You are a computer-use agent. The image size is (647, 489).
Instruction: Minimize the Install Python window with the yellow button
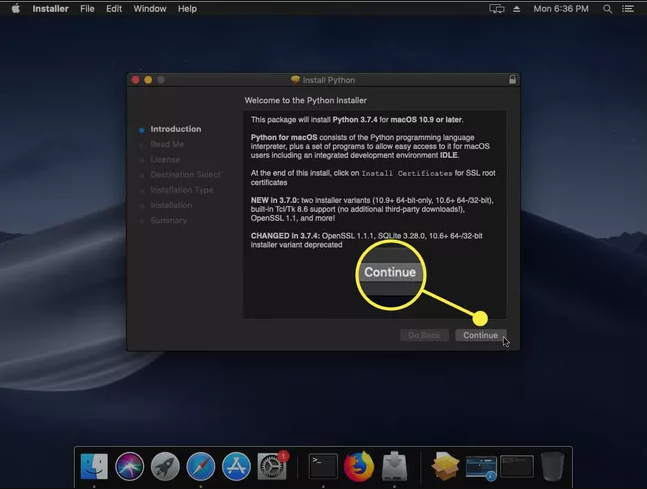pyautogui.click(x=148, y=80)
